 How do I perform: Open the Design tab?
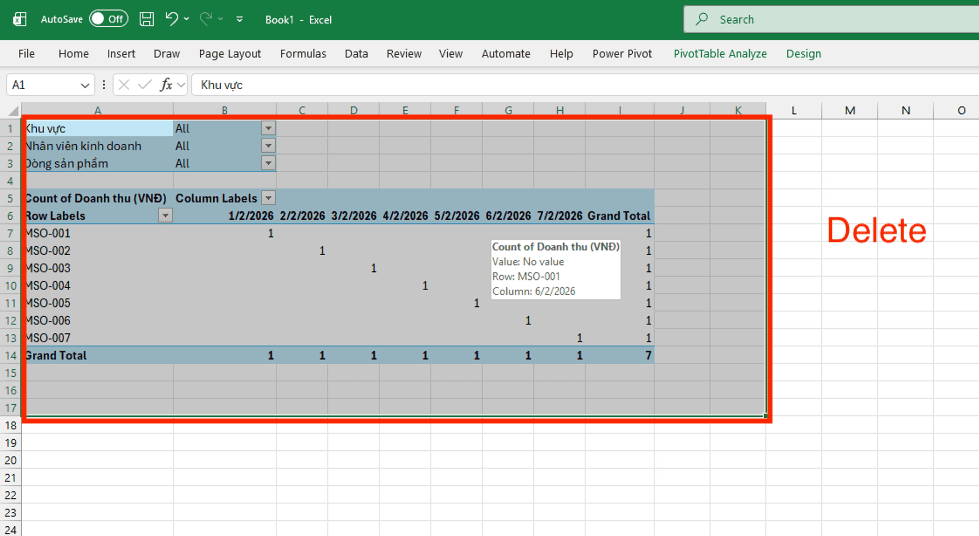pyautogui.click(x=804, y=54)
